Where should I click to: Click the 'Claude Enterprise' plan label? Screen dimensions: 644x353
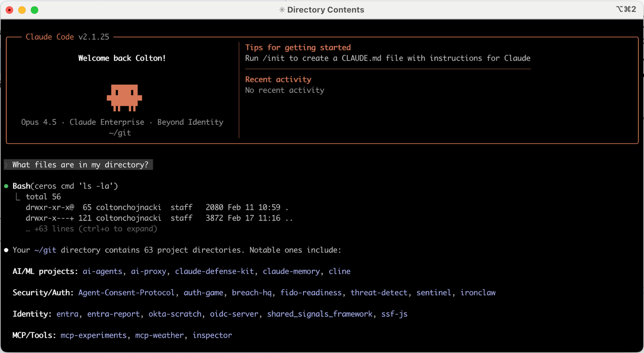(107, 122)
